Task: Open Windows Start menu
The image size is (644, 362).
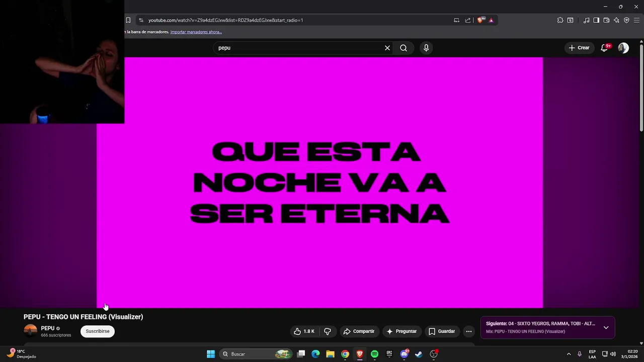Action: click(211, 354)
